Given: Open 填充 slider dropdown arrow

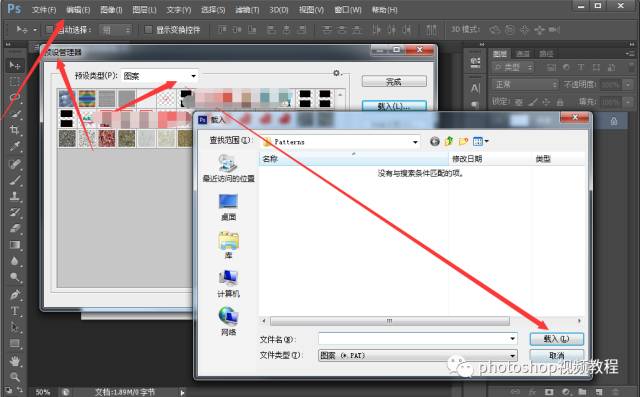Looking at the screenshot, I should point(628,101).
